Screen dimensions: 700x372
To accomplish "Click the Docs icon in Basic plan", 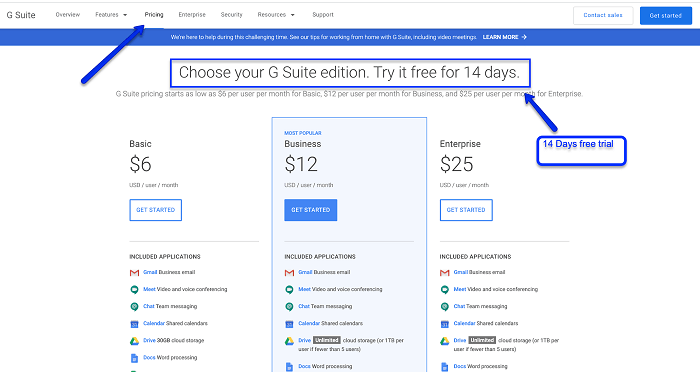I will (x=134, y=358).
